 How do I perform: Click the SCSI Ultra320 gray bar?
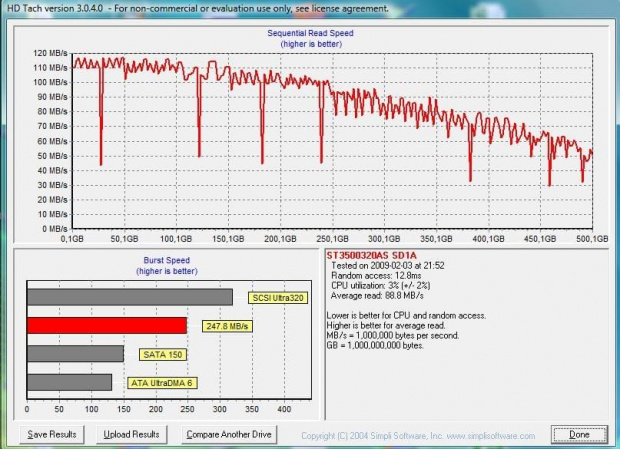(x=130, y=297)
